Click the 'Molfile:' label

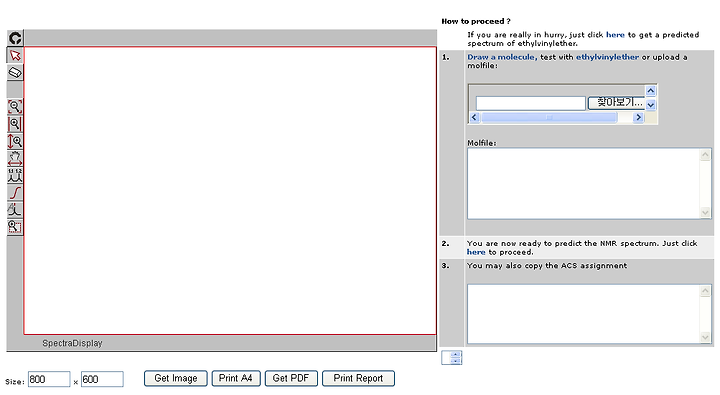(x=482, y=143)
